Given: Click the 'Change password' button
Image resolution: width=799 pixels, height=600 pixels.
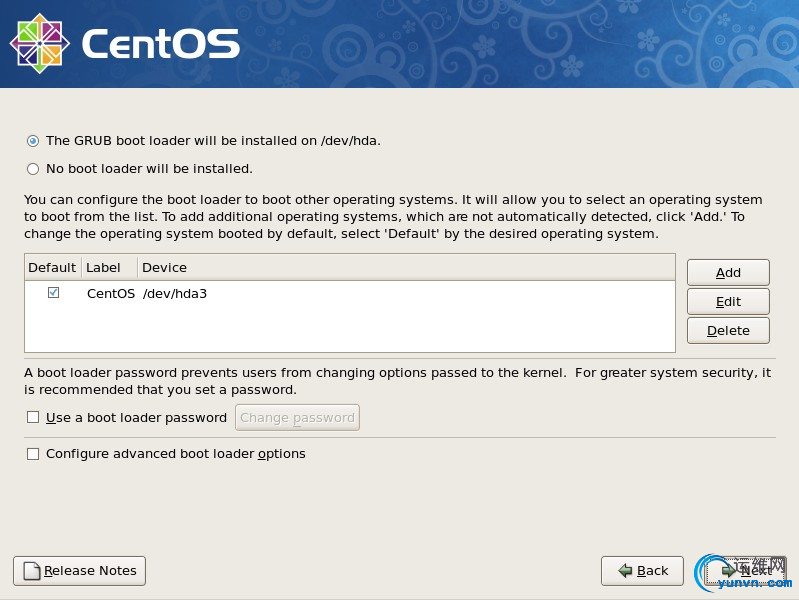Looking at the screenshot, I should click(x=297, y=418).
